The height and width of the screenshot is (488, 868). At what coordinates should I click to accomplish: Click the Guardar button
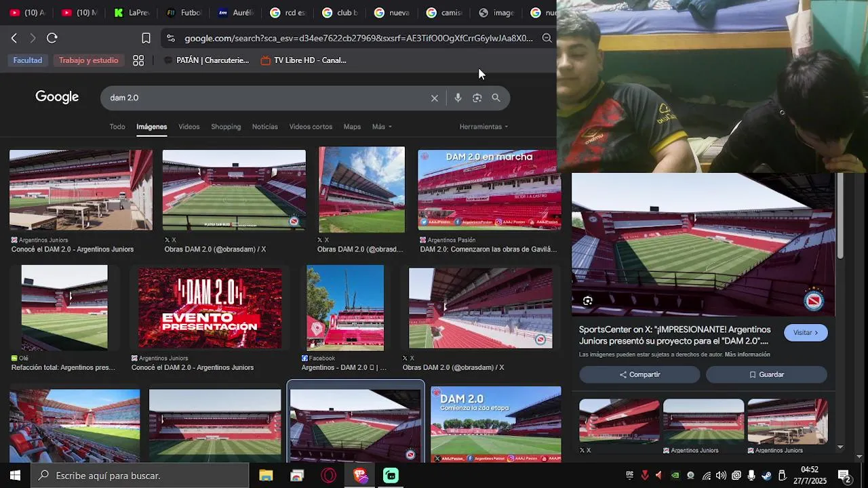pos(766,375)
